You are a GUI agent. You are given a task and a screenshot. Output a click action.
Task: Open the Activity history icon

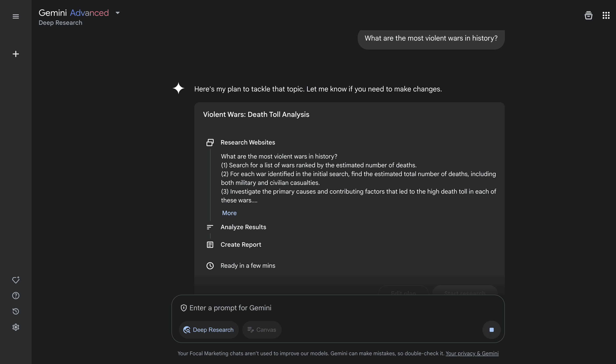tap(16, 311)
